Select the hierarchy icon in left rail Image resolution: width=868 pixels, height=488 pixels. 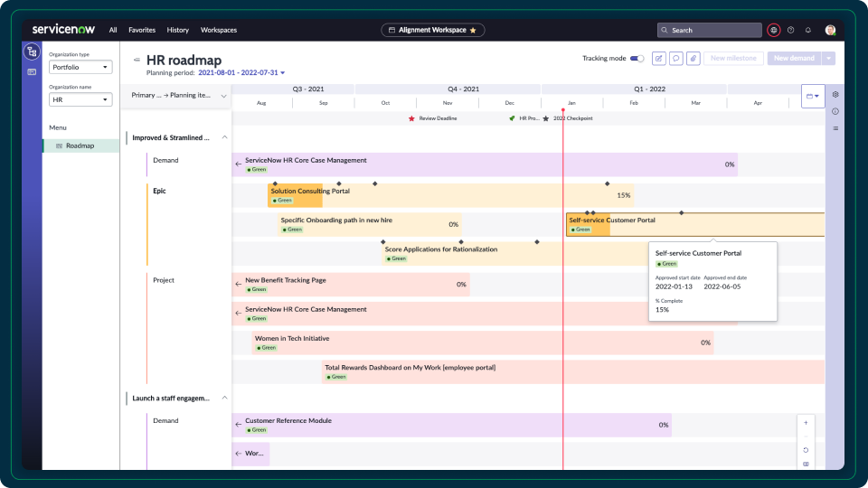32,52
